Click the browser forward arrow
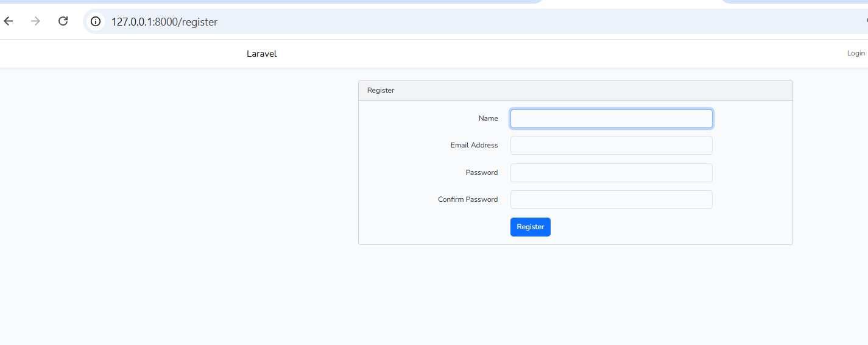 pyautogui.click(x=35, y=21)
